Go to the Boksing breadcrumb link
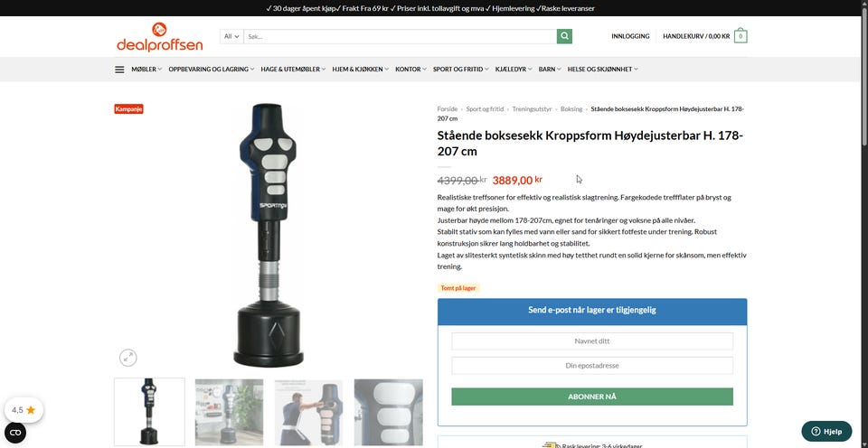Image resolution: width=868 pixels, height=448 pixels. [571, 109]
